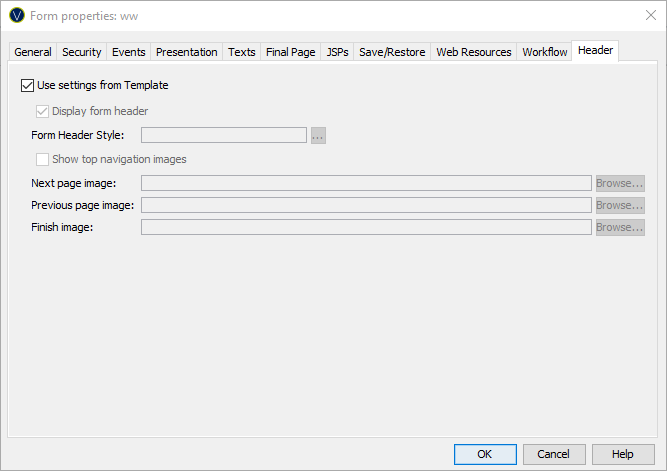The image size is (667, 471).
Task: Click the Previous page image field
Action: pos(366,206)
